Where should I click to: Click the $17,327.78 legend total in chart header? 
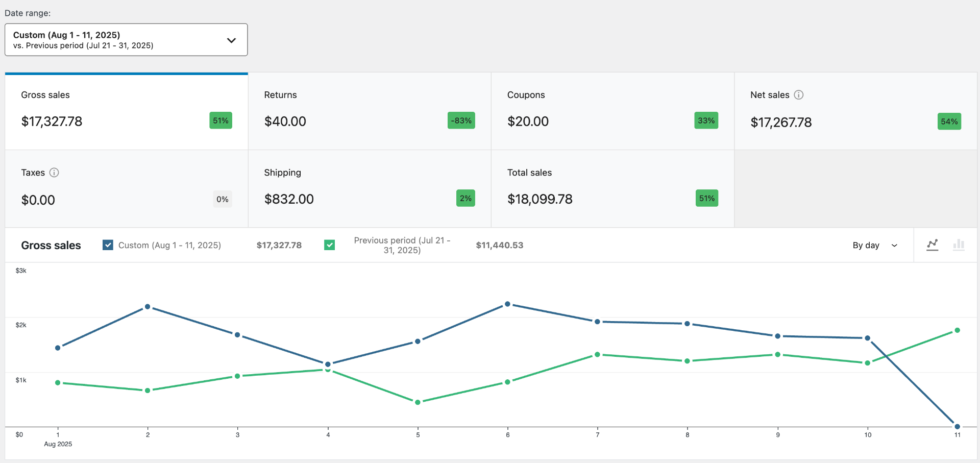[x=279, y=245]
